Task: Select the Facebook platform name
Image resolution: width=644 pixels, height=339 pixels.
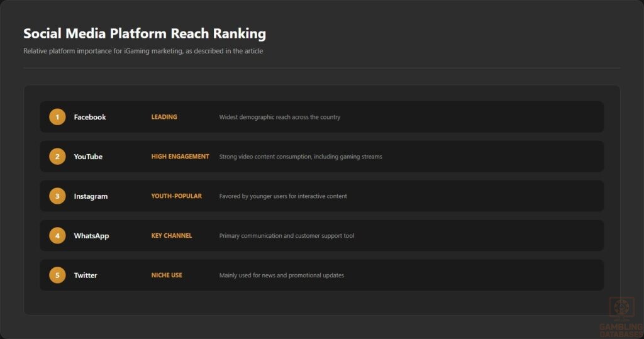Action: (x=90, y=117)
